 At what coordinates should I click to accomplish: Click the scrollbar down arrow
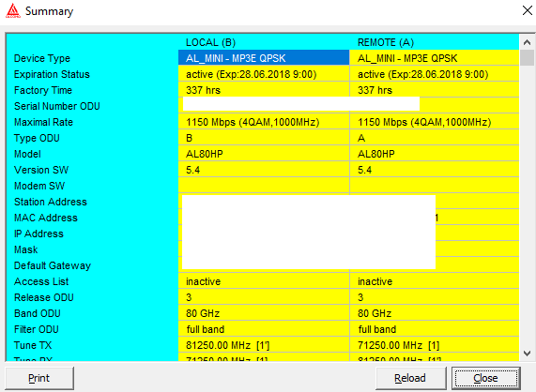(527, 354)
